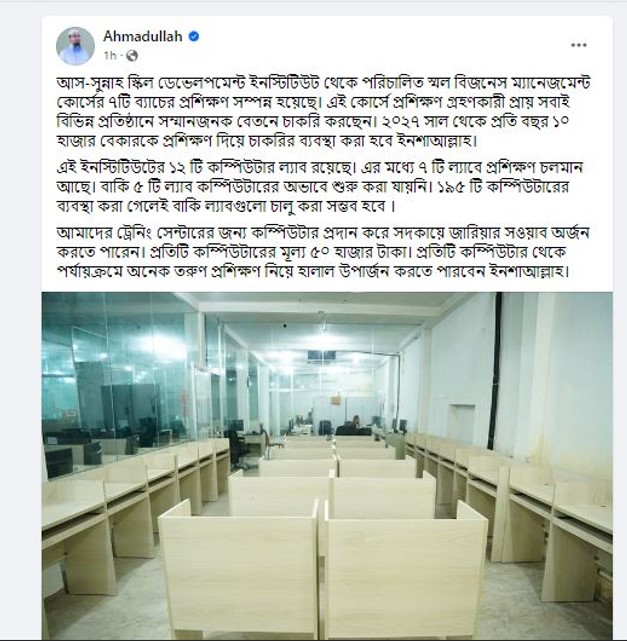Click the black vertical pipe in photo
The image size is (627, 641).
[x=497, y=368]
